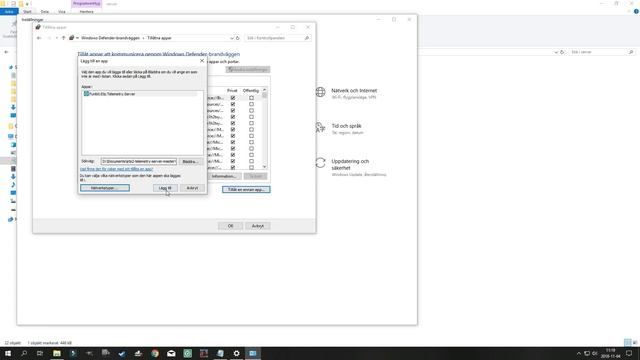Click the Bläddra... button
Screen dimensions: 640x360
(191, 162)
